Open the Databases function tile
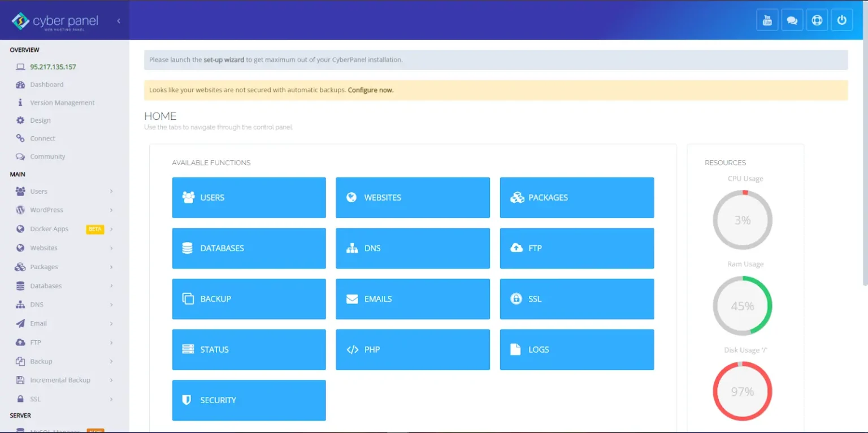The height and width of the screenshot is (433, 868). pyautogui.click(x=249, y=248)
